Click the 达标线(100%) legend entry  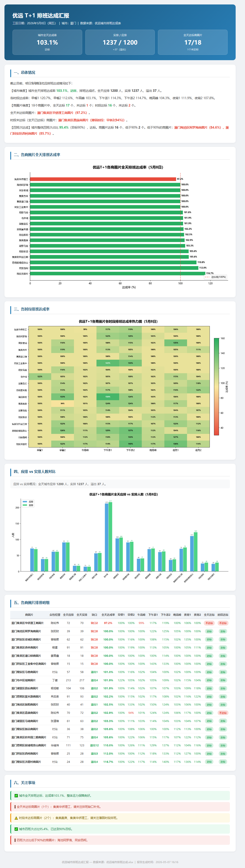pyautogui.click(x=215, y=277)
